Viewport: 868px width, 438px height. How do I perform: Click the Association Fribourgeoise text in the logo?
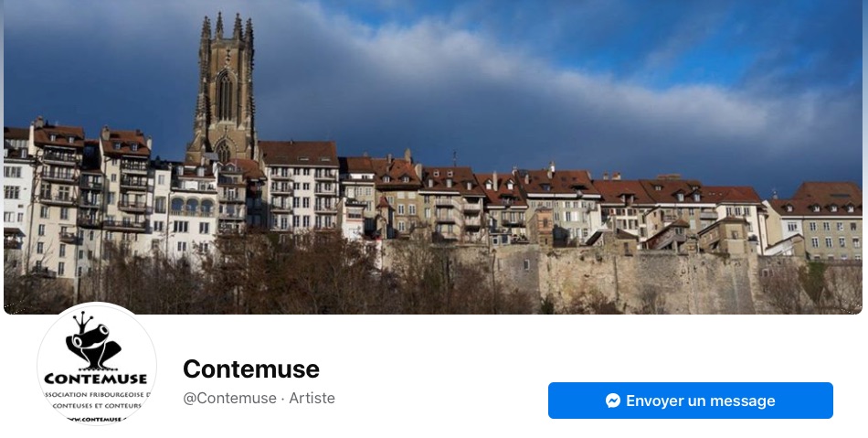tap(97, 395)
